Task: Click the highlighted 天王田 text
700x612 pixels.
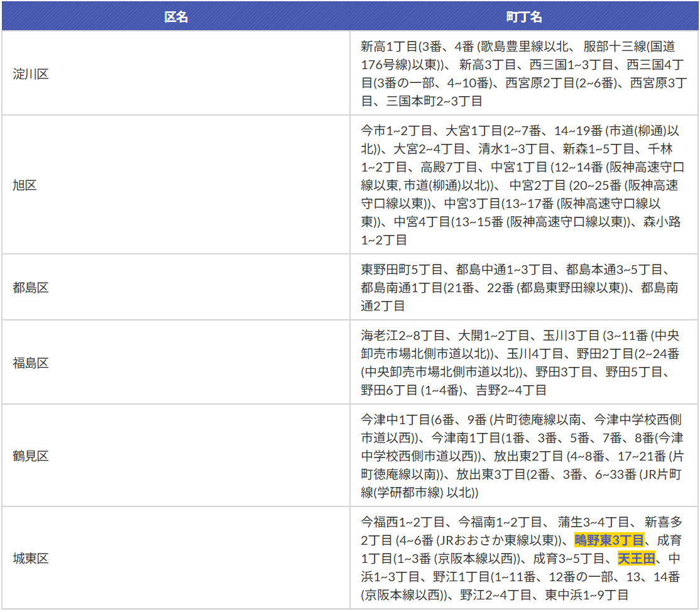Action: (636, 559)
